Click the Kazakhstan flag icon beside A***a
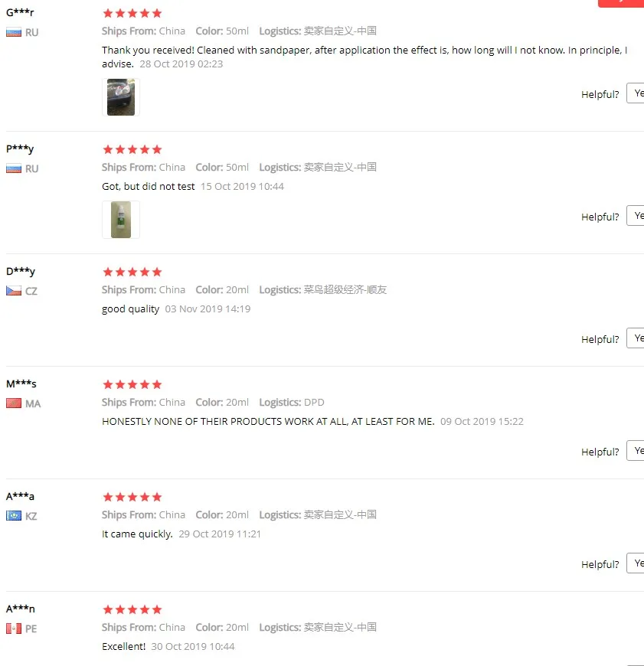The width and height of the screenshot is (644, 666). (x=14, y=516)
